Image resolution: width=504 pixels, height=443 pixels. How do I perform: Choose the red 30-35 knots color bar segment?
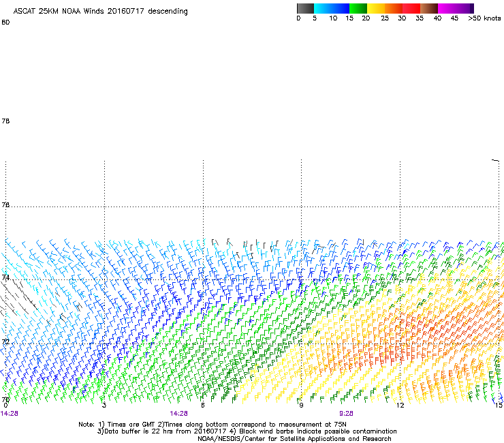pos(411,8)
